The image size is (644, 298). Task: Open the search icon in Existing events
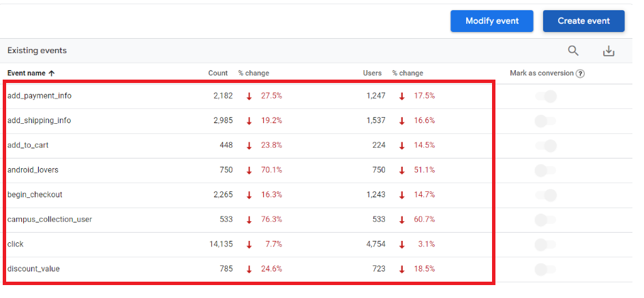click(x=573, y=51)
